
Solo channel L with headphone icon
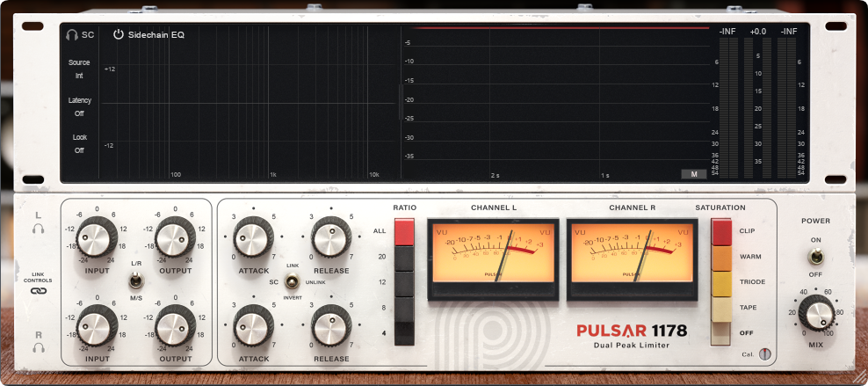(38, 228)
